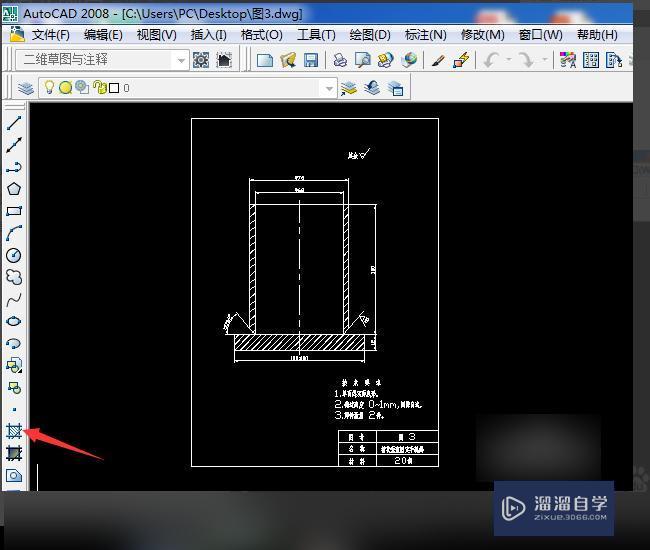Select the Line tool in draw toolbar
The width and height of the screenshot is (650, 550).
[14, 123]
